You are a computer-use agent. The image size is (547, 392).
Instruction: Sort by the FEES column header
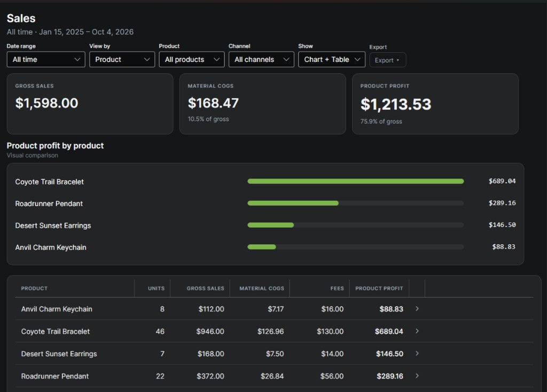pos(337,288)
